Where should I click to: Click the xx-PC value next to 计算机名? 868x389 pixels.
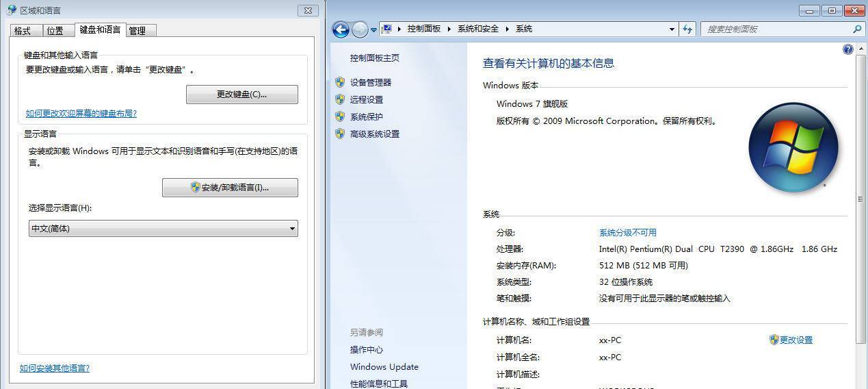point(610,340)
